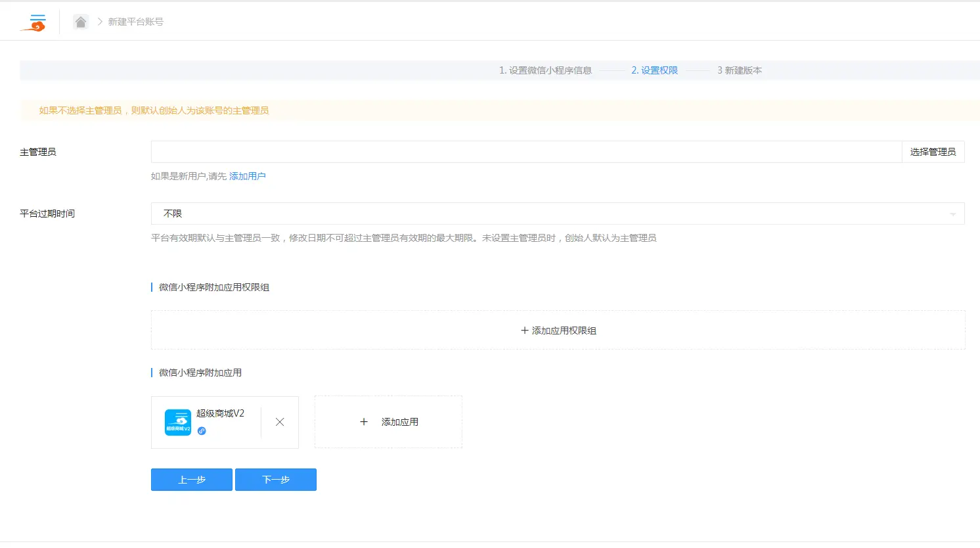Image resolution: width=980 pixels, height=548 pixels.
Task: Click the 选择管理员 button
Action: pyautogui.click(x=933, y=152)
